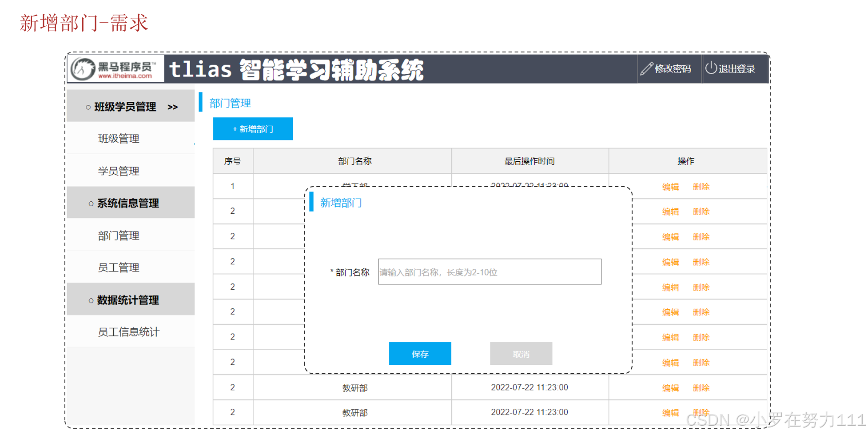This screenshot has height=435, width=868.
Task: Click the 序号 cell showing 1
Action: (x=233, y=186)
